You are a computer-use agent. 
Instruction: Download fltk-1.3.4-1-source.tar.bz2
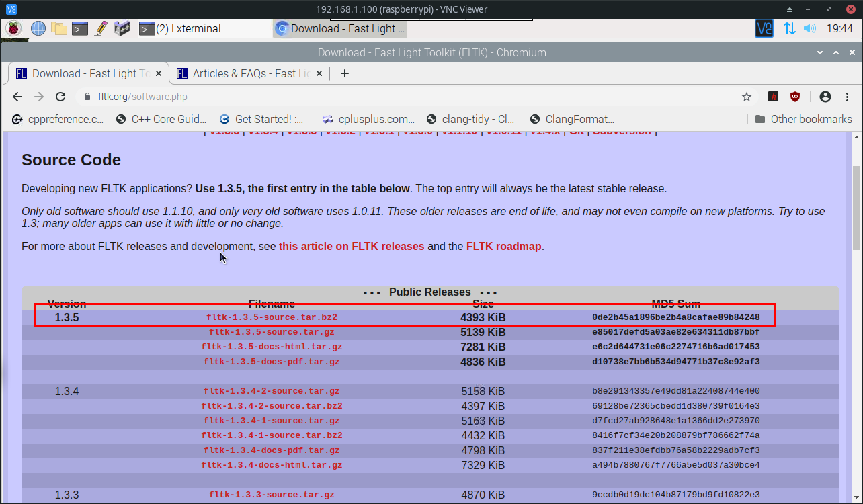click(x=272, y=435)
